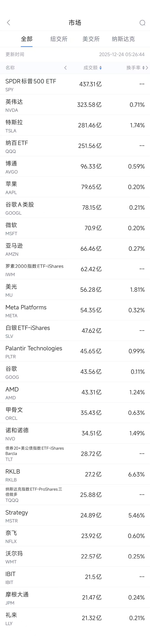Screen dimensions: 150x644
Task: Open the 苹果 AAPL stock row
Action: click(x=75, y=187)
